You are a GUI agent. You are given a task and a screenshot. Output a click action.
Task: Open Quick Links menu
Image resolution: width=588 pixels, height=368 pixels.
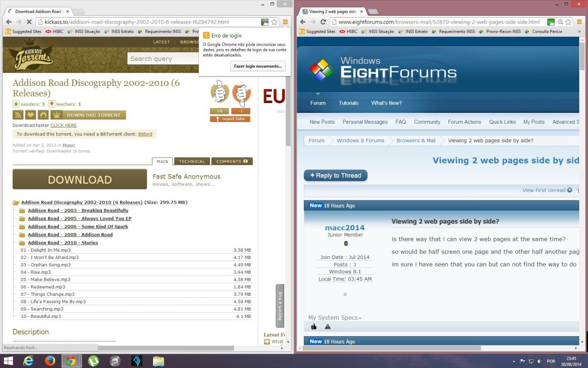[x=502, y=122]
